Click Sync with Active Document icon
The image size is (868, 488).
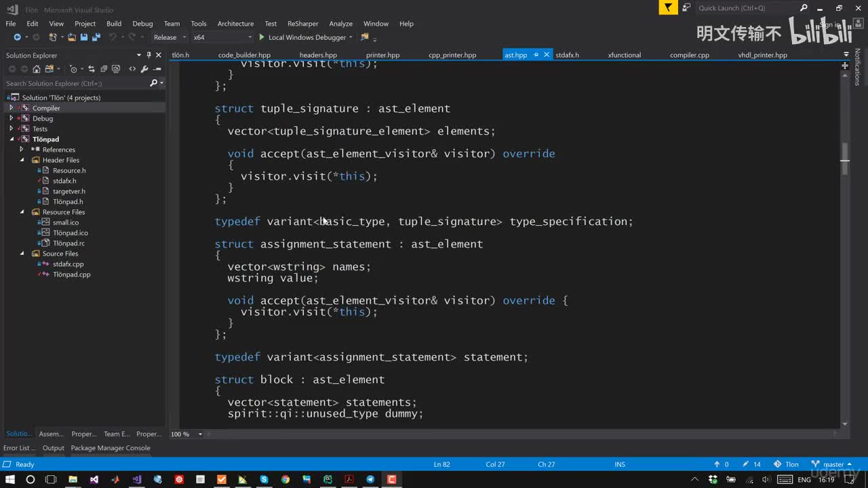[92, 69]
